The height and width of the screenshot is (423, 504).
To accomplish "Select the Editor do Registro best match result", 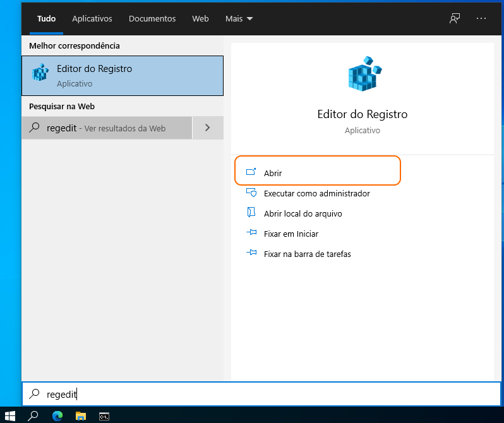I will click(123, 76).
